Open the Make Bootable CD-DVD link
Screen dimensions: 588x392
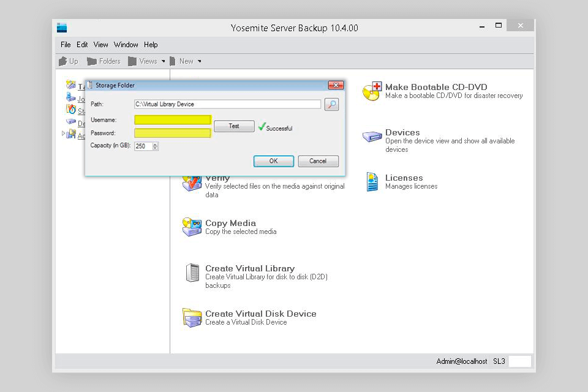(x=436, y=87)
